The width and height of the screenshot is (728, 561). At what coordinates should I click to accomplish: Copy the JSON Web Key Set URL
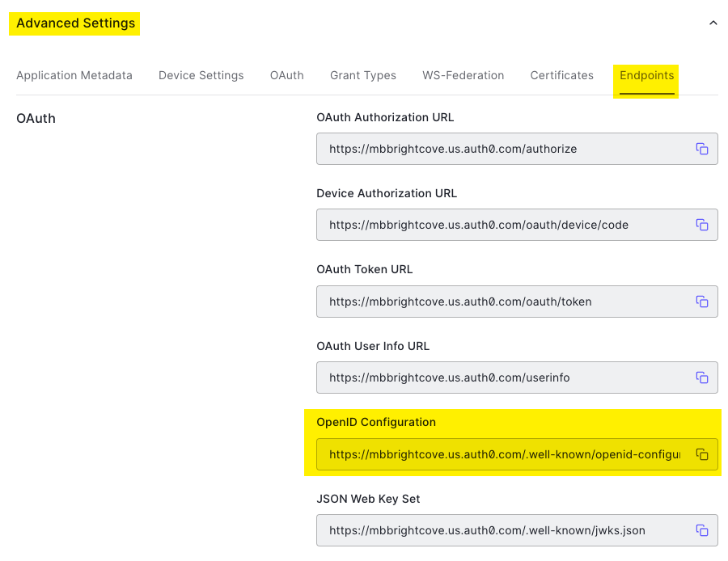click(702, 530)
